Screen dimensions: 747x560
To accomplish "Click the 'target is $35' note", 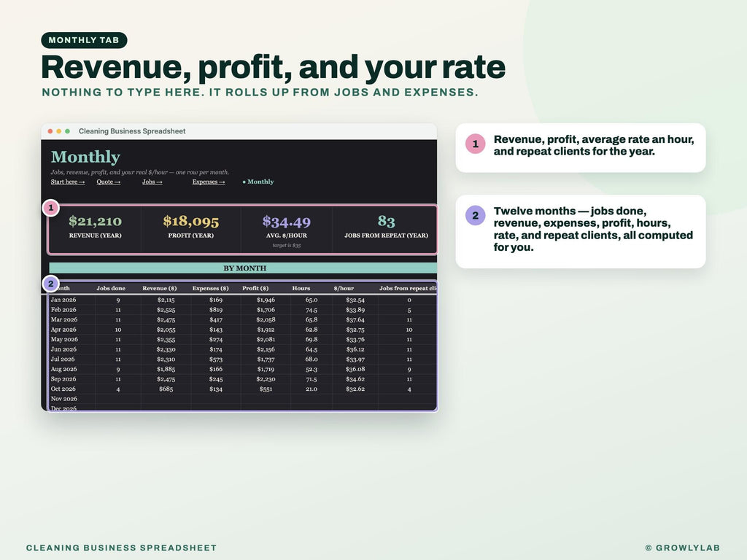I will (286, 245).
